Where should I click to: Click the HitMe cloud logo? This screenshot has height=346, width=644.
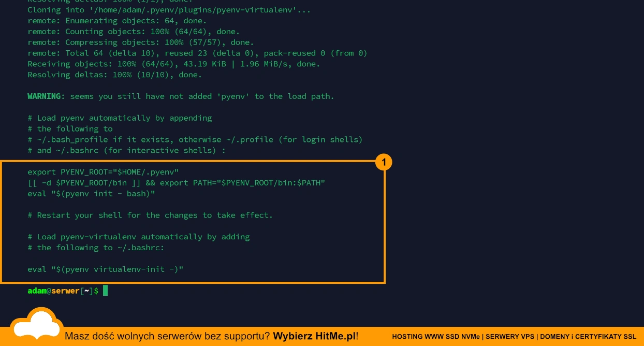click(x=35, y=325)
